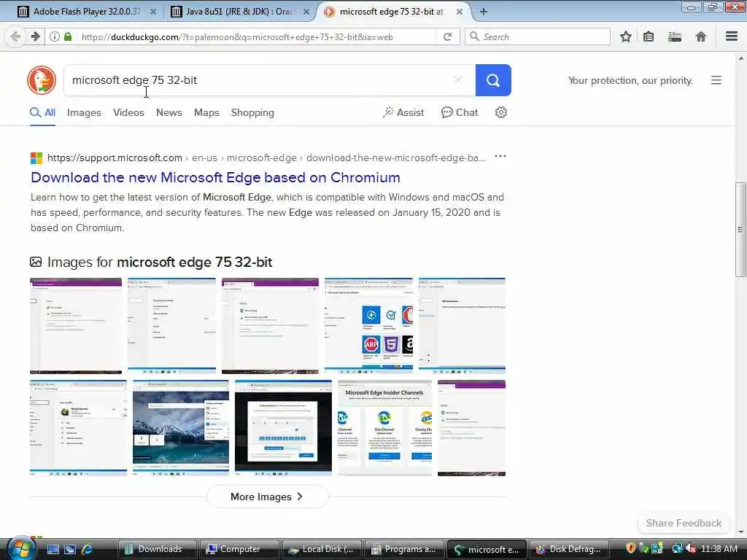Click the security shield tray icon

click(x=631, y=548)
